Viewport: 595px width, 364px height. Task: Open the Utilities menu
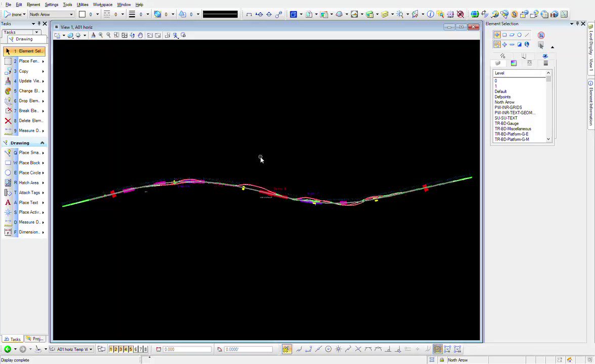tap(82, 5)
